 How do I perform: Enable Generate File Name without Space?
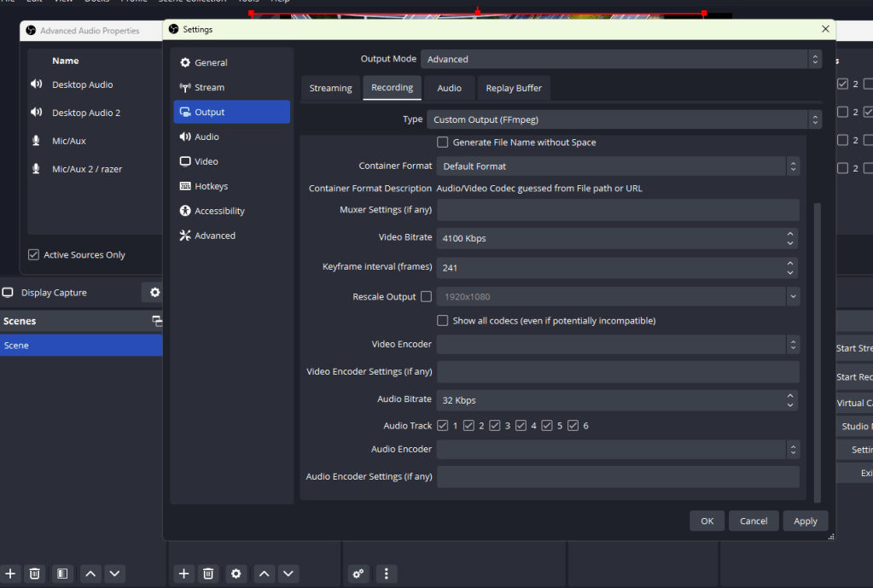(443, 143)
